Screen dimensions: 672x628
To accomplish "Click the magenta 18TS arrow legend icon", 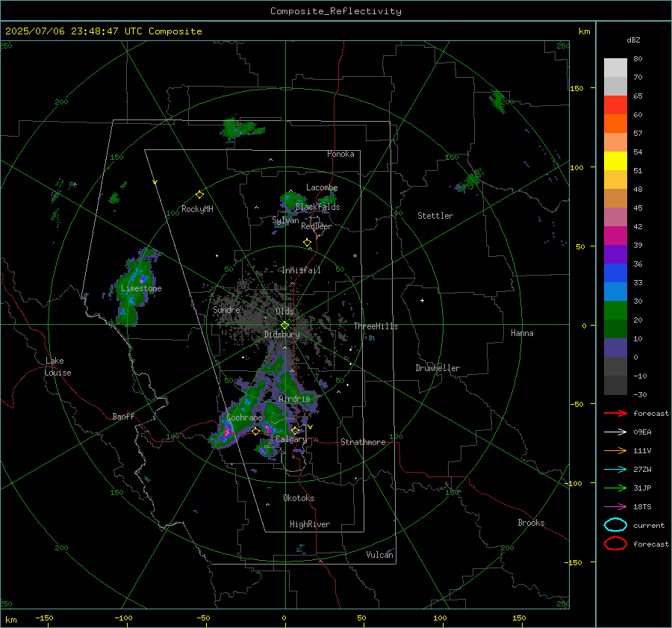I will point(615,507).
